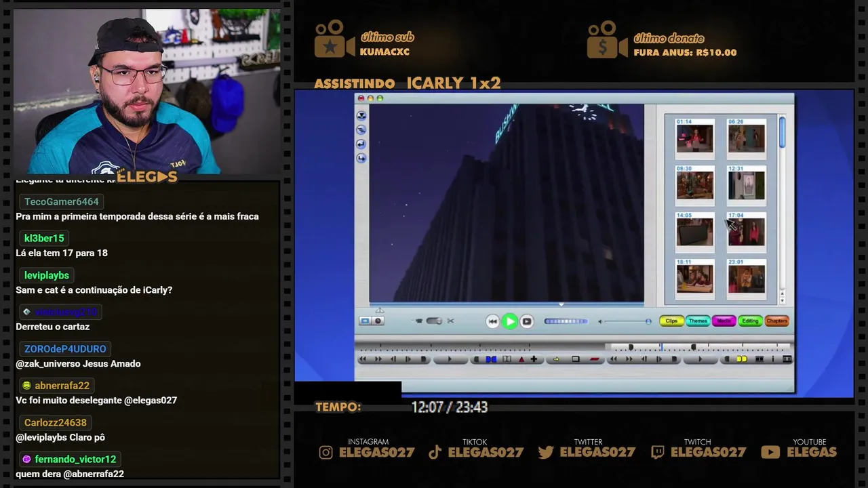The width and height of the screenshot is (868, 488).
Task: Click the username abnerrafa22 in chat
Action: coord(62,385)
